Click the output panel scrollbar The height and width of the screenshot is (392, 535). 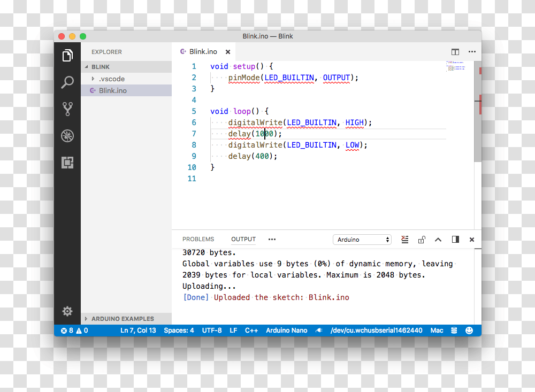pos(478,286)
